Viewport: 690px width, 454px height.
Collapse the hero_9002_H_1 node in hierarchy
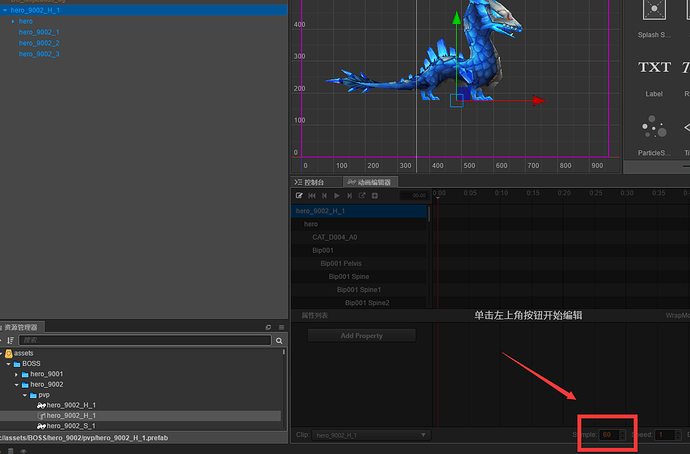tap(5, 10)
